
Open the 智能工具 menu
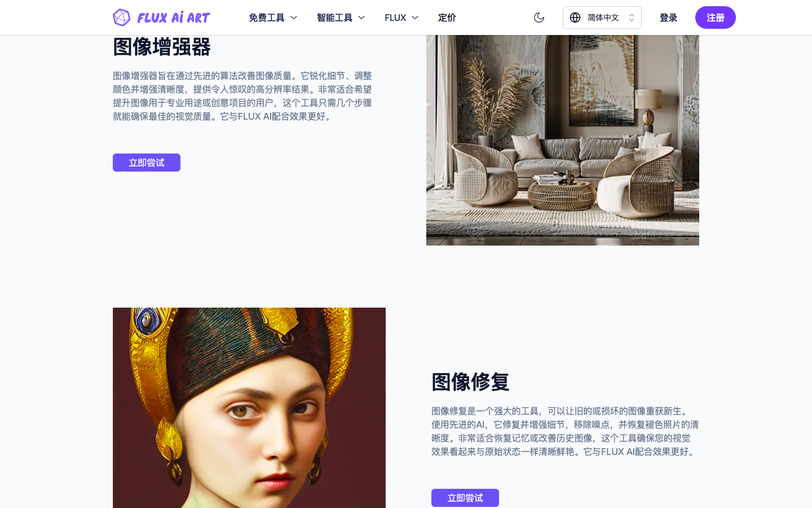pos(341,17)
